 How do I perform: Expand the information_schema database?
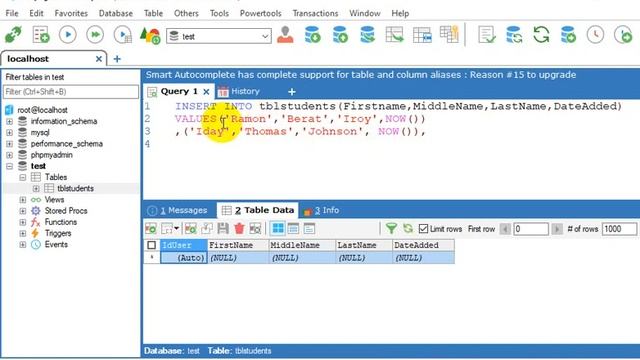click(10, 121)
